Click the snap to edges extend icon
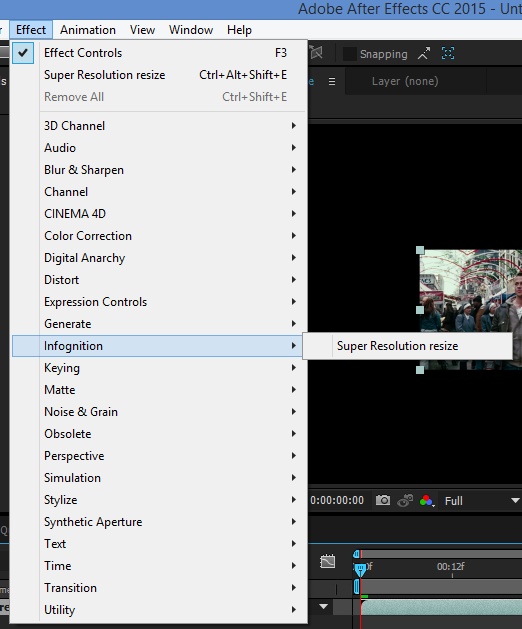 424,53
